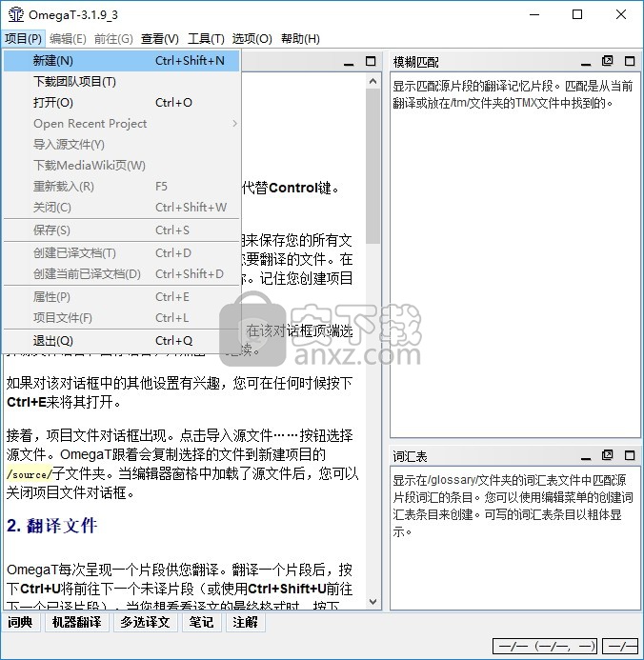Choose 退出(Q) to quit OmegaT
644x660 pixels.
[x=122, y=341]
